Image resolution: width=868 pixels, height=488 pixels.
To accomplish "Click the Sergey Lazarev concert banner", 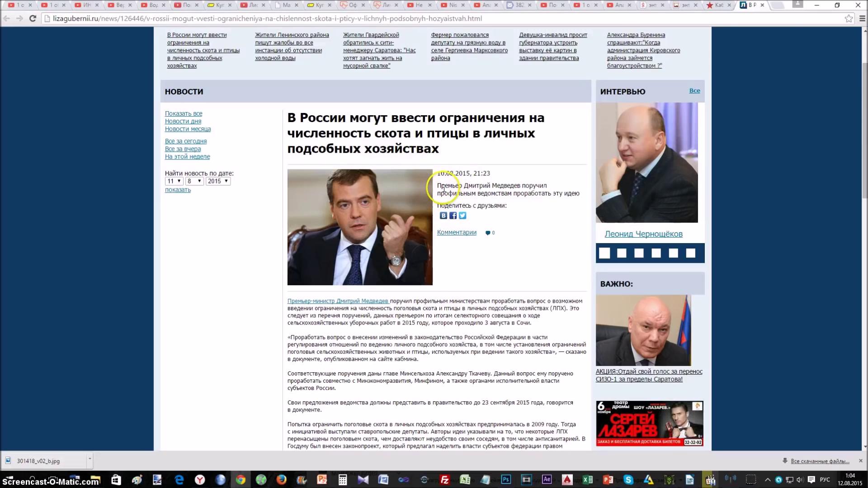I will click(x=649, y=423).
